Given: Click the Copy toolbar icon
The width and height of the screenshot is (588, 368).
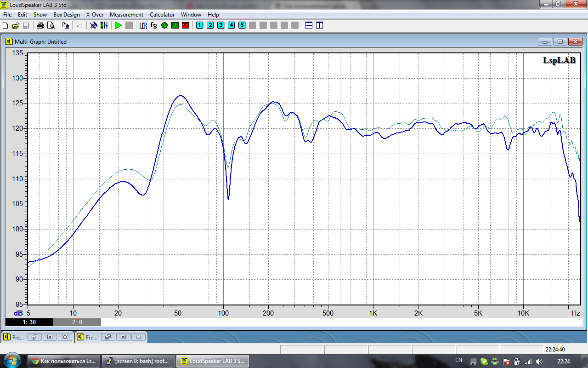Looking at the screenshot, I should pos(65,25).
